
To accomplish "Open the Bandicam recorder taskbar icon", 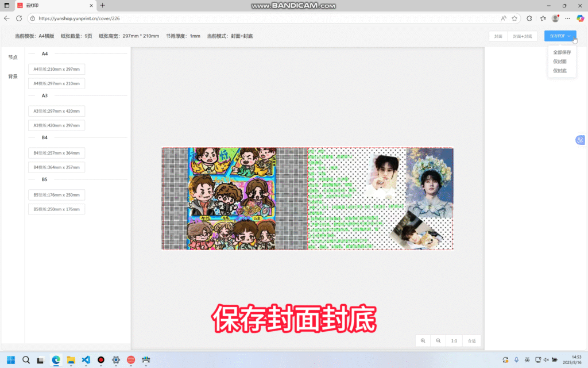I will pos(101,360).
